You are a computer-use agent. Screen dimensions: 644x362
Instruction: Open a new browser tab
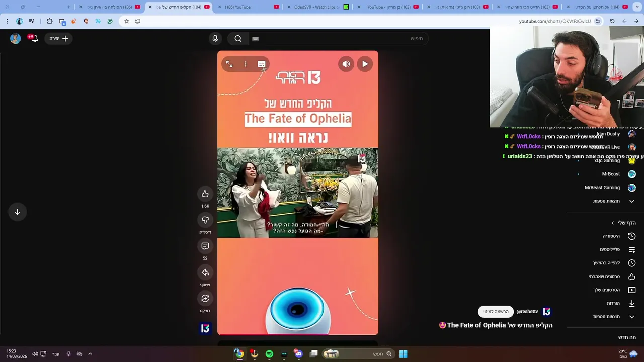tap(69, 7)
